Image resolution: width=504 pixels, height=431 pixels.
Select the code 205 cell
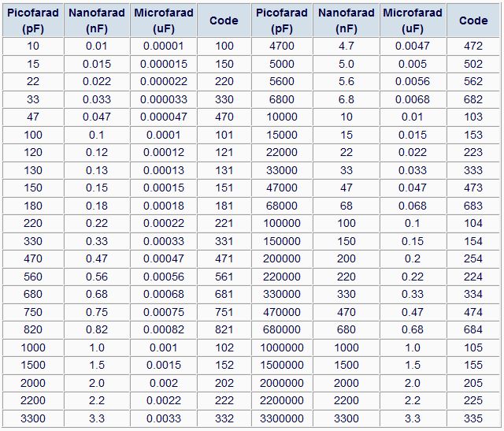(x=472, y=383)
